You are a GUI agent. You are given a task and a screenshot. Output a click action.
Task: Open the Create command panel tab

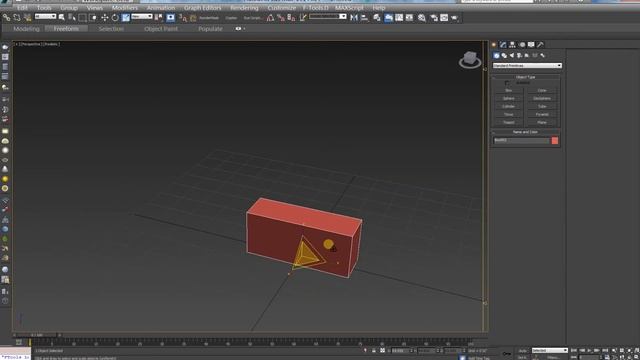(494, 44)
